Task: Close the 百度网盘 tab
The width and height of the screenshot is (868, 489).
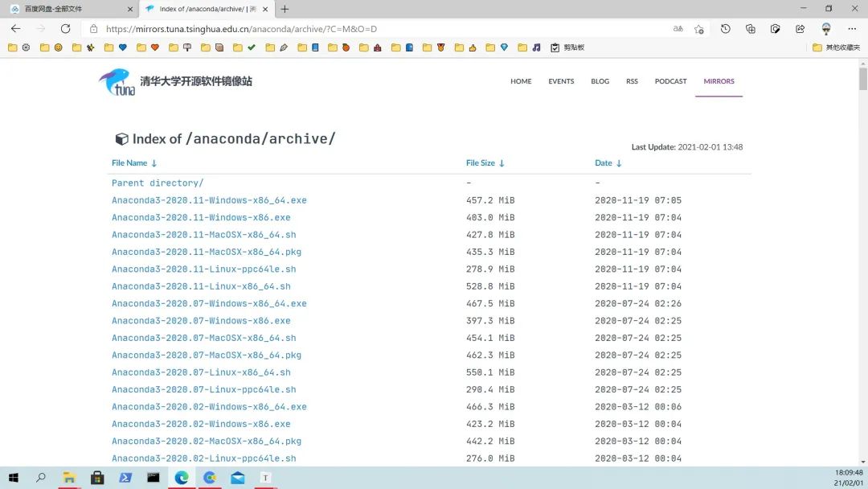Action: [130, 9]
